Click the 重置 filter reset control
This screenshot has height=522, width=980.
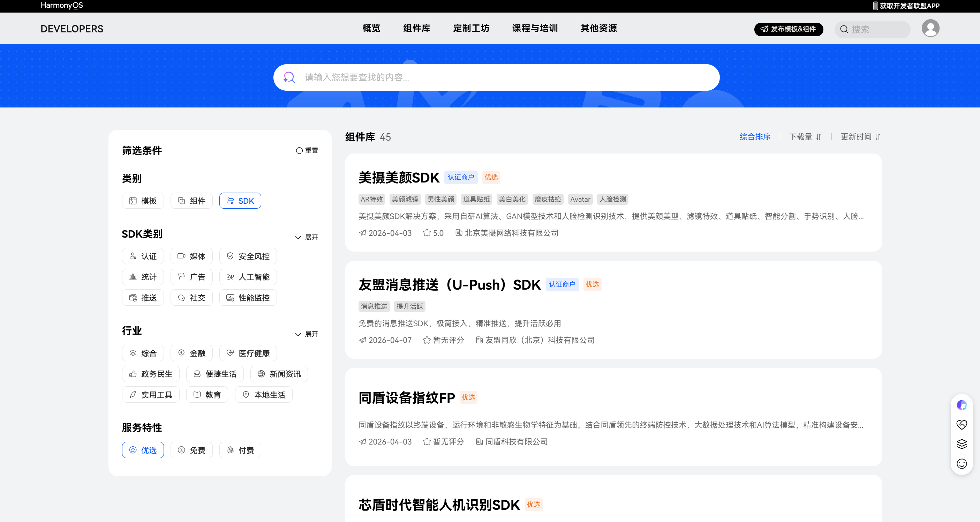pyautogui.click(x=307, y=150)
